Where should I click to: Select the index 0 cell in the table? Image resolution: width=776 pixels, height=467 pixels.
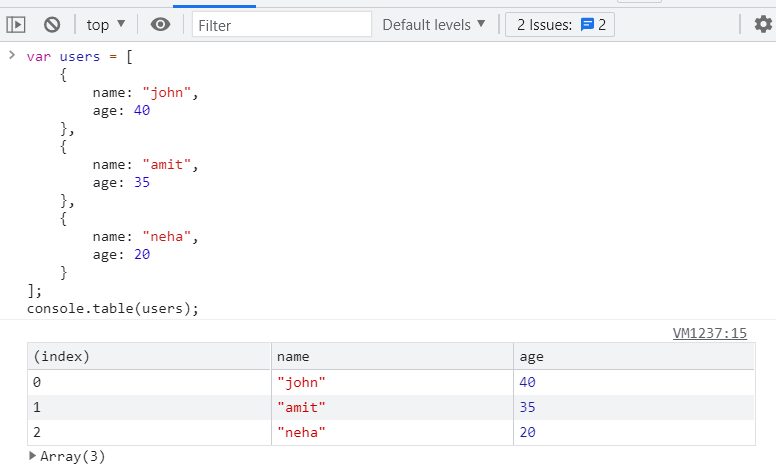pos(149,382)
